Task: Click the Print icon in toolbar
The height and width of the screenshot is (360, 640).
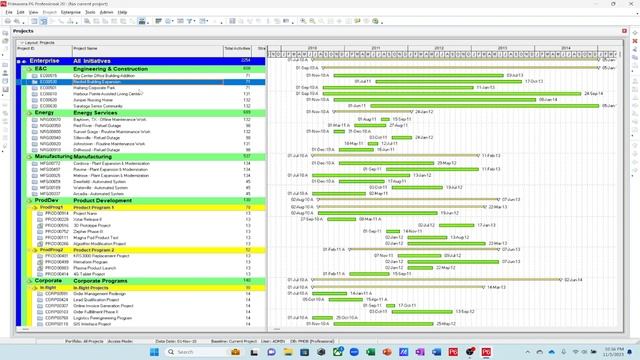Action: (x=8, y=21)
